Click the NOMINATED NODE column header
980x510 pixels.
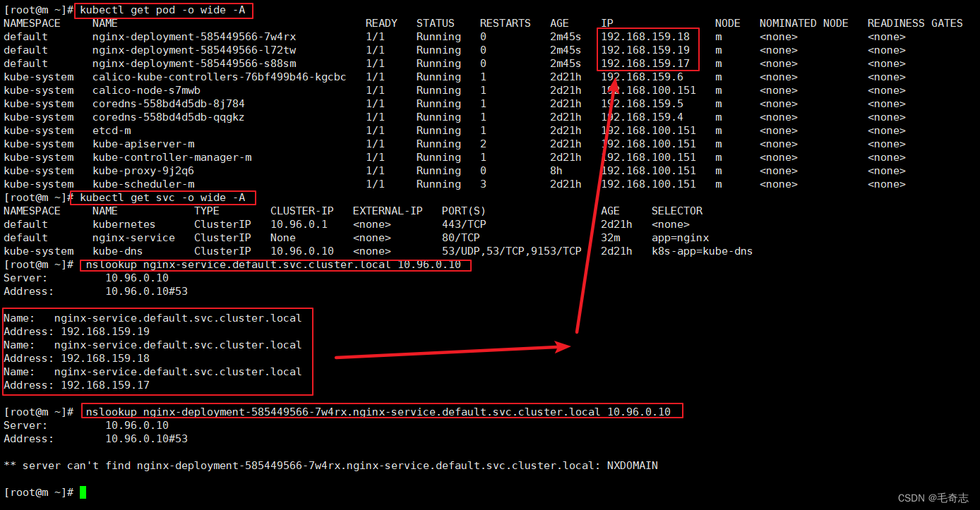coord(804,23)
